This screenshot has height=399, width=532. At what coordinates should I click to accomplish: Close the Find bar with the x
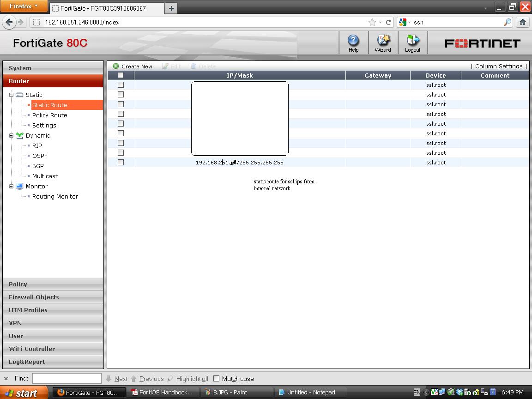pos(6,379)
